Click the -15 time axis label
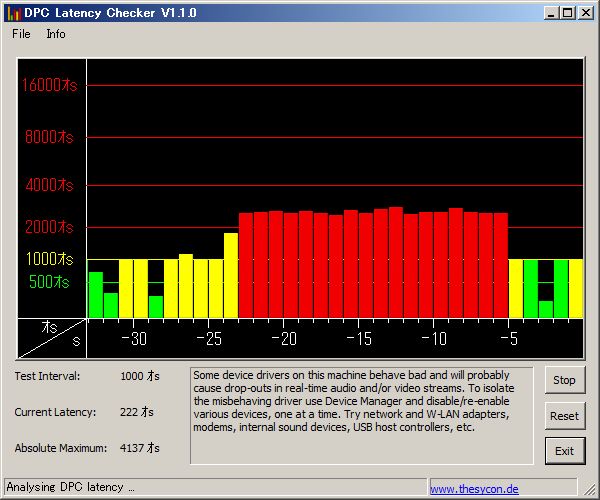This screenshot has height=500, width=600. click(359, 339)
